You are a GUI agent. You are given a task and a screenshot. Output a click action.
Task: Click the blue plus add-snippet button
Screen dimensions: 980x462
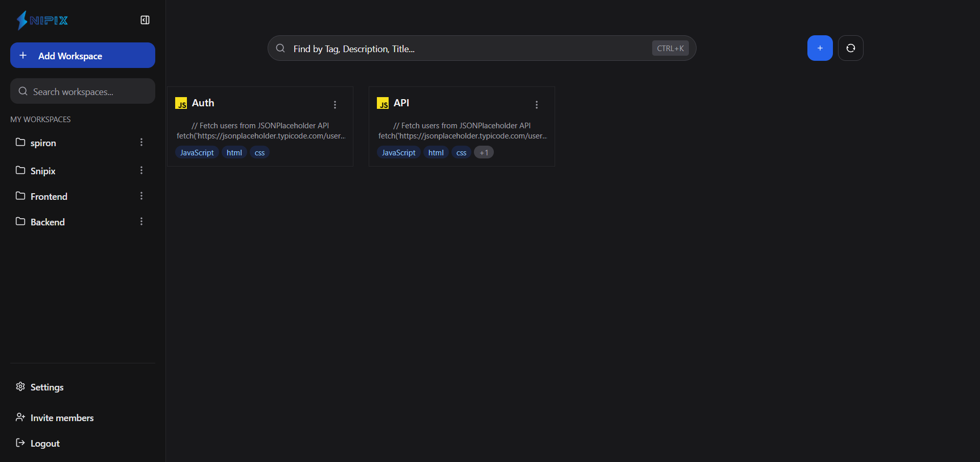pyautogui.click(x=820, y=48)
